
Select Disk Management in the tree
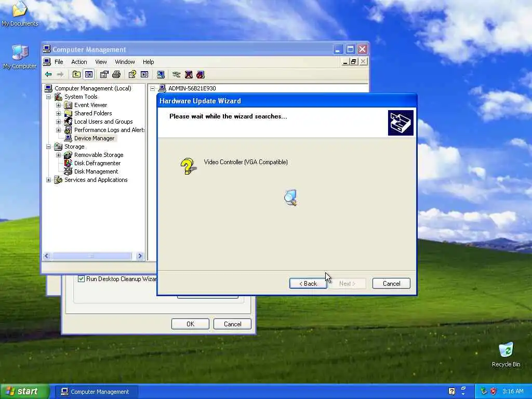96,171
